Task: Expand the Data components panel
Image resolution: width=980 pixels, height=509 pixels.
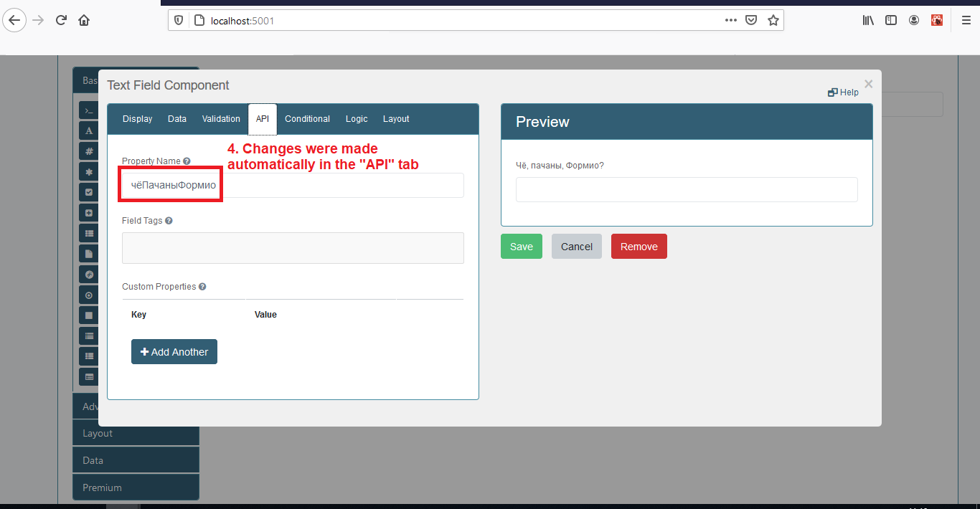Action: 136,460
